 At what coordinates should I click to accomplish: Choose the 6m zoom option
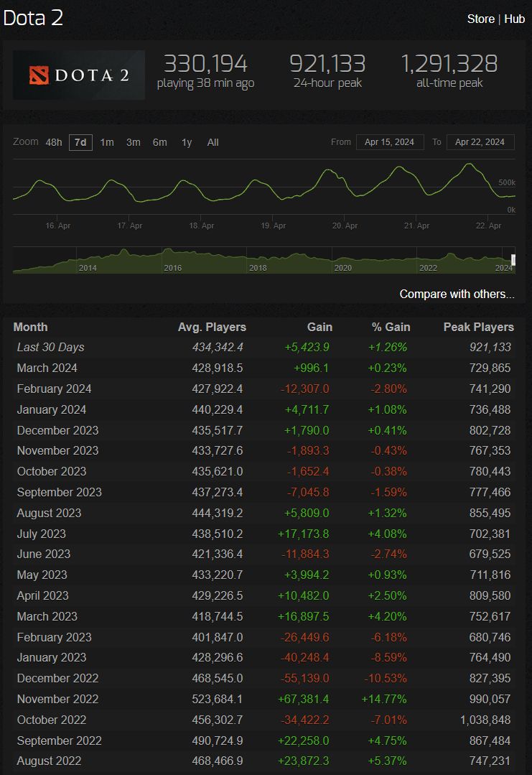(159, 142)
